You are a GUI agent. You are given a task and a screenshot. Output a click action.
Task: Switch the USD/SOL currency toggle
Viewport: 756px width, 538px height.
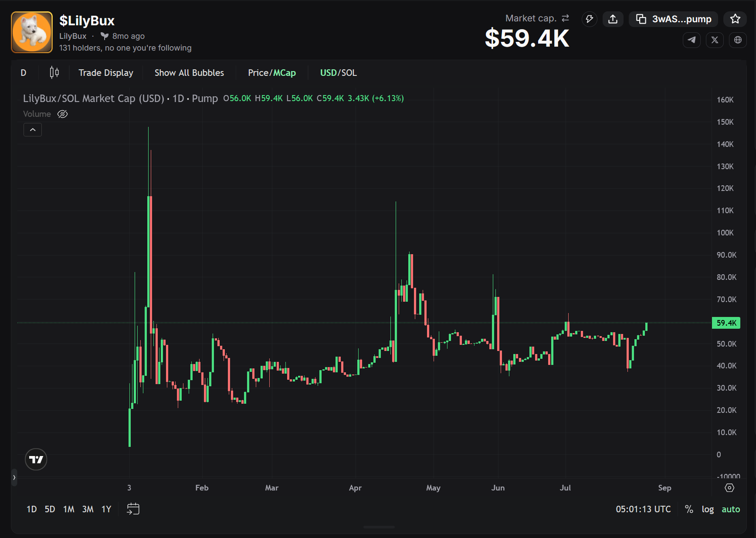click(x=339, y=73)
